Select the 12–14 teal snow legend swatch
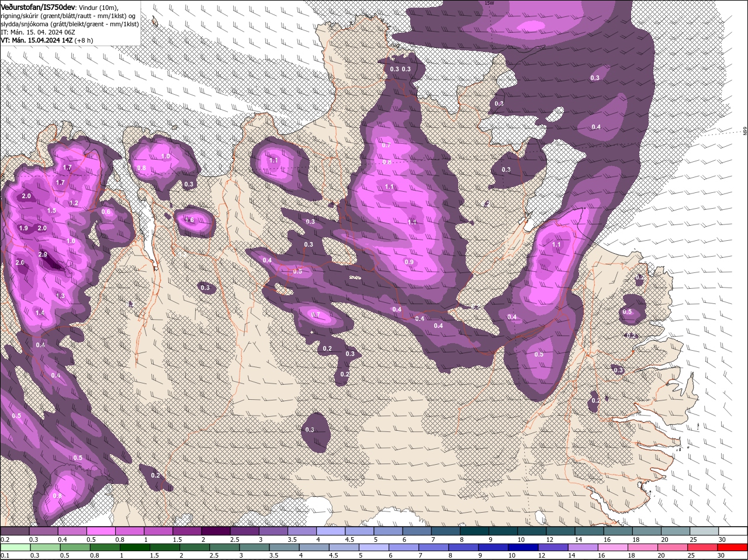Screen dimensions: 748x560 560,531
